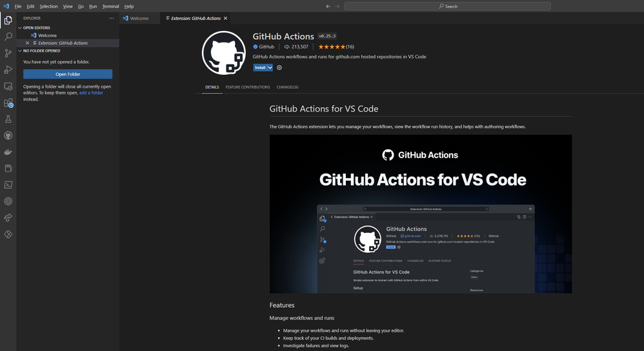Open the notebook icon view in activity bar
This screenshot has width=644, height=351.
tap(8, 168)
